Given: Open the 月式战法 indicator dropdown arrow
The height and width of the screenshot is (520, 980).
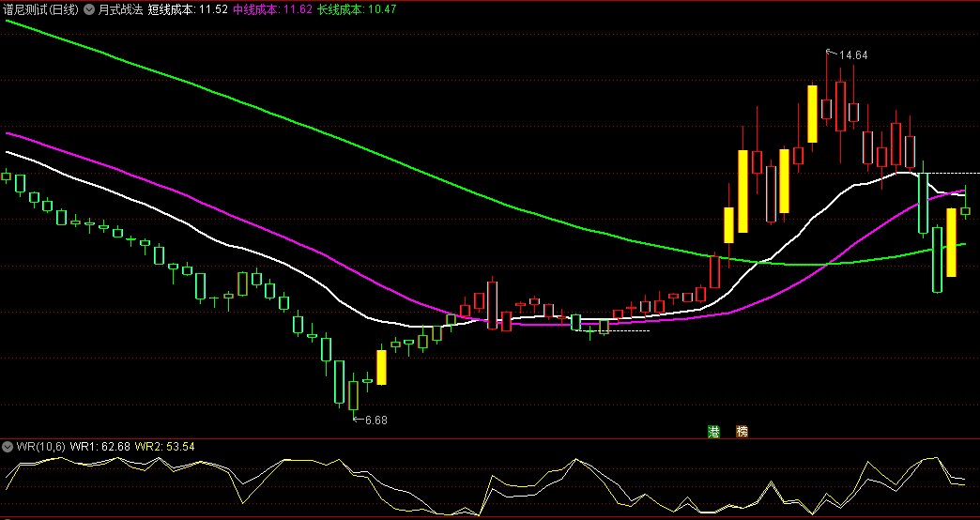Looking at the screenshot, I should [89, 10].
